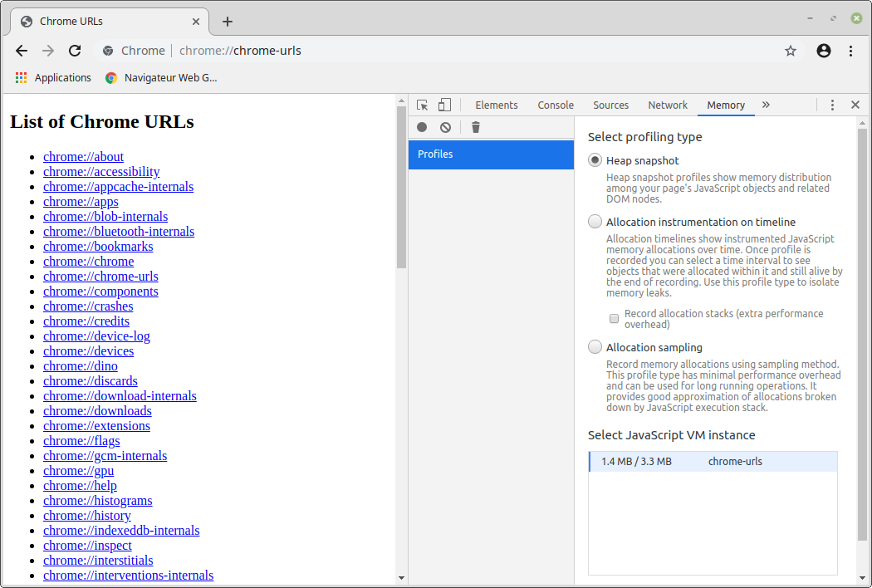Screen dimensions: 872x588
Task: Bookmark this page with star icon
Action: (x=791, y=51)
